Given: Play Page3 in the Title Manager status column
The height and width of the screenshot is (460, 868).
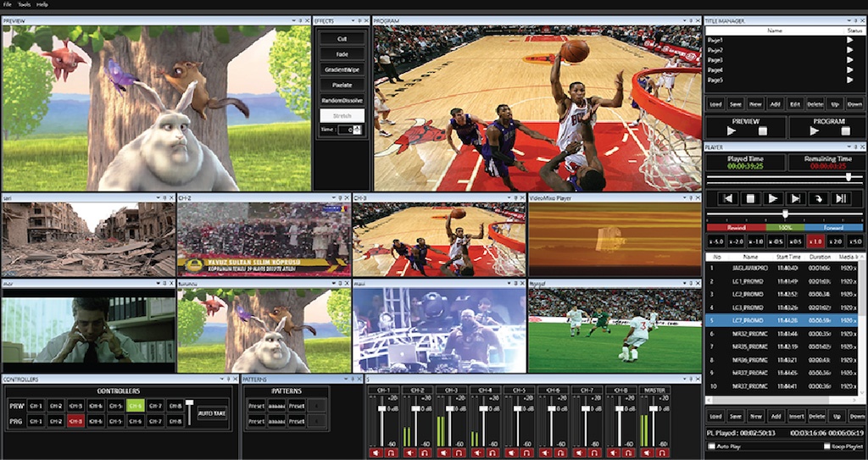Looking at the screenshot, I should point(849,60).
